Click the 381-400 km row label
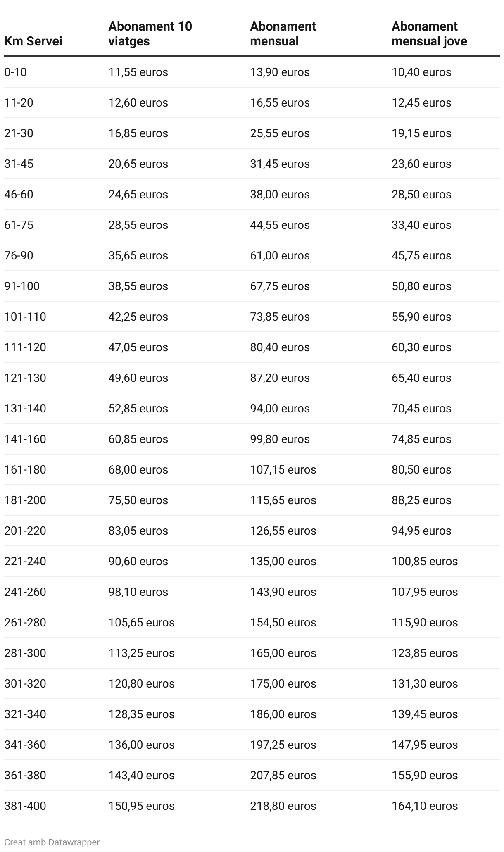 pos(25,806)
